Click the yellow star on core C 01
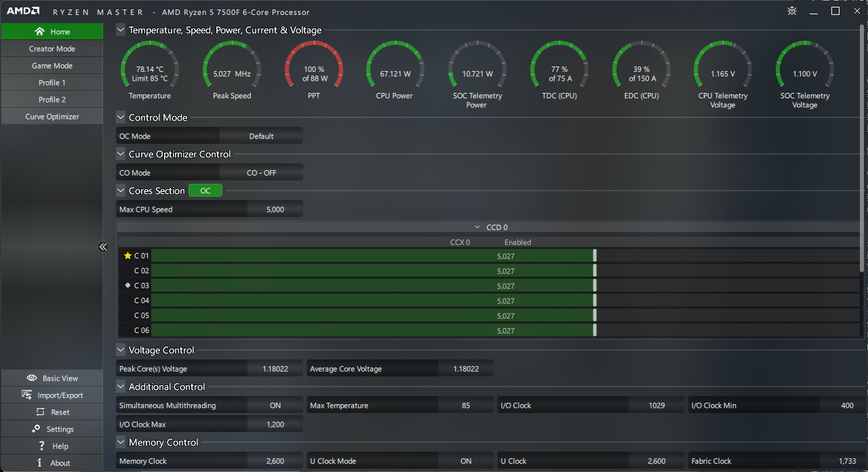The height and width of the screenshot is (472, 868). (127, 256)
